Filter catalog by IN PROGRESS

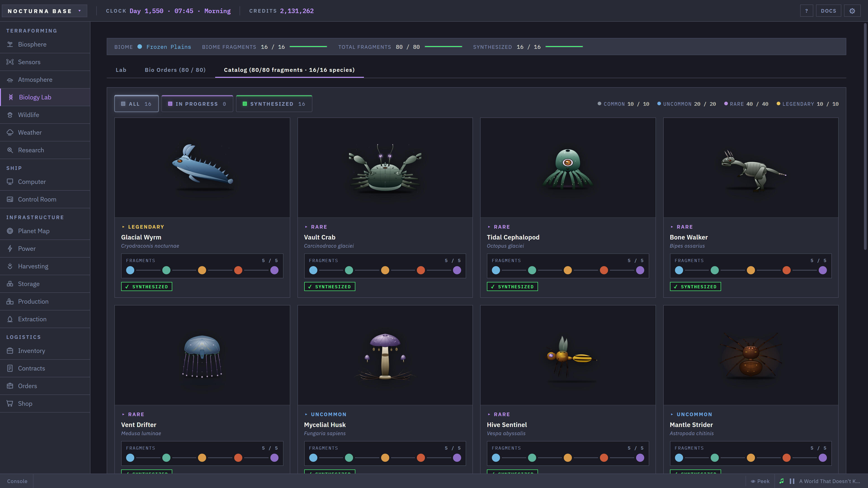pyautogui.click(x=197, y=104)
